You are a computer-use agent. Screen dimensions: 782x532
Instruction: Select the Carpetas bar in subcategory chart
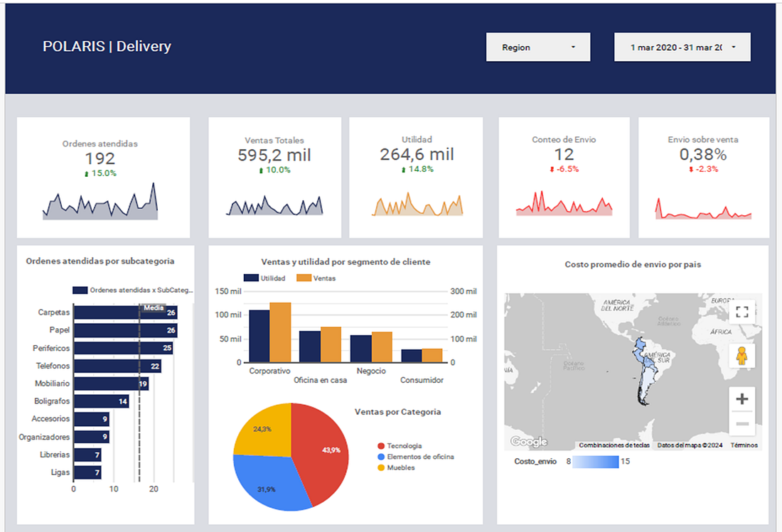tap(126, 313)
